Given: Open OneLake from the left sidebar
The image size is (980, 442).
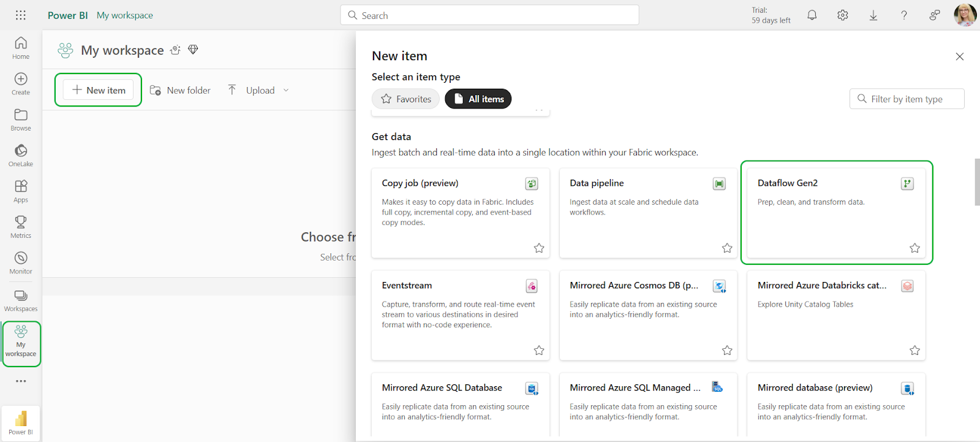Looking at the screenshot, I should [x=21, y=155].
